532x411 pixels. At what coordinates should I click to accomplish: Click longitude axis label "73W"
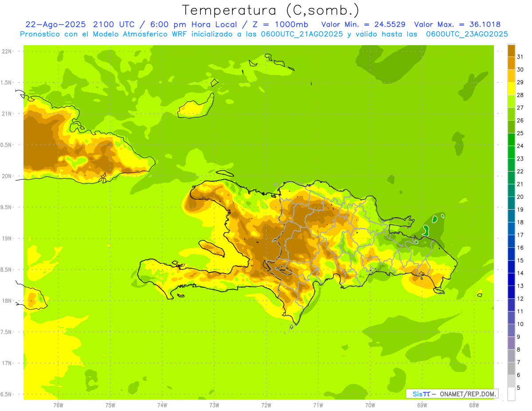point(214,405)
